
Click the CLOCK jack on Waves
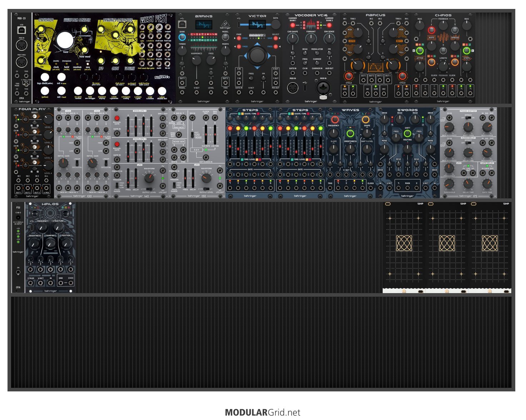tap(371, 188)
